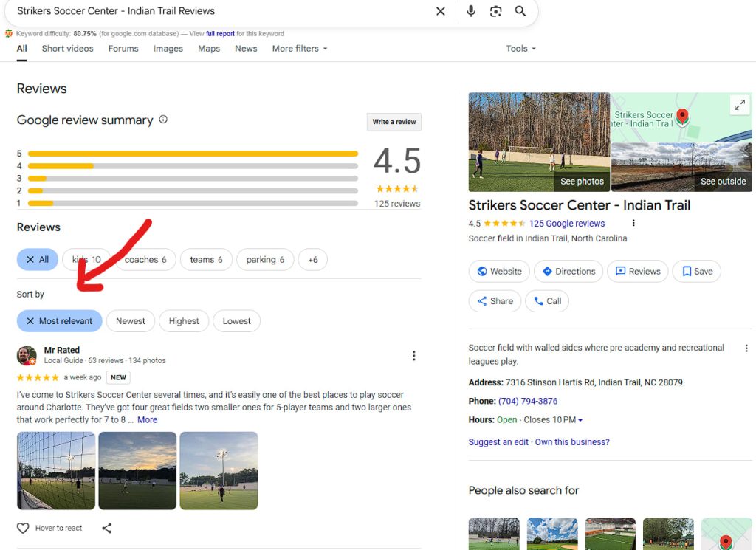Deselect the All reviews filter chip

[x=38, y=260]
